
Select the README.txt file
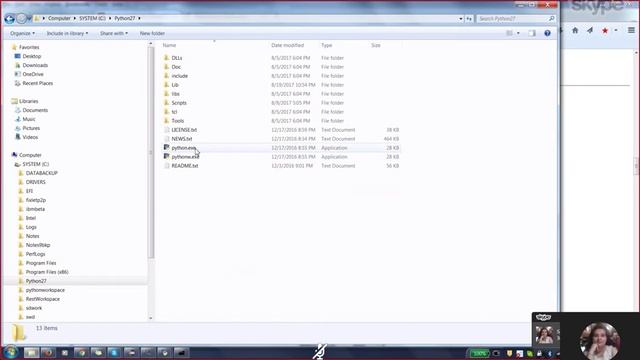[x=184, y=166]
